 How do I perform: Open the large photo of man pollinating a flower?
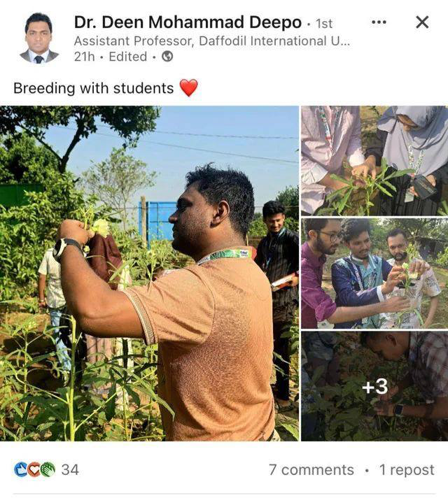click(x=149, y=273)
